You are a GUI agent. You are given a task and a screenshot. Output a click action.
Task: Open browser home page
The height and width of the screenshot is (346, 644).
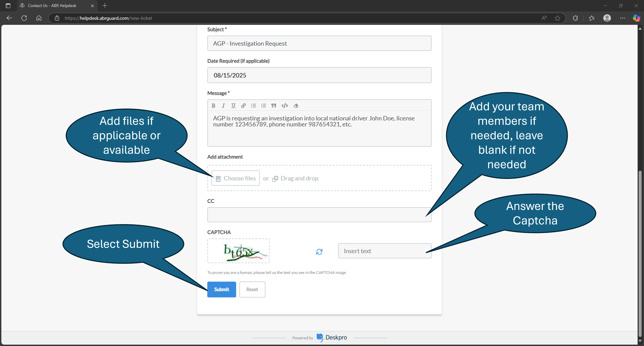(39, 18)
